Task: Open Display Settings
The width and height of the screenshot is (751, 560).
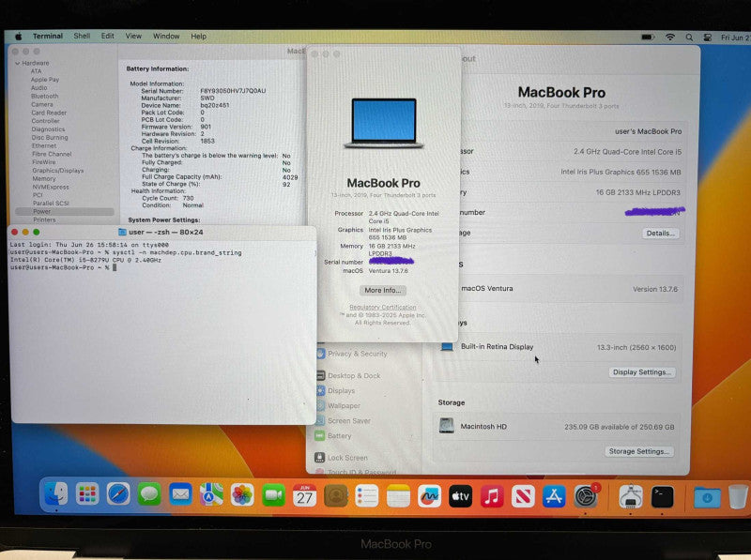Action: coord(642,371)
